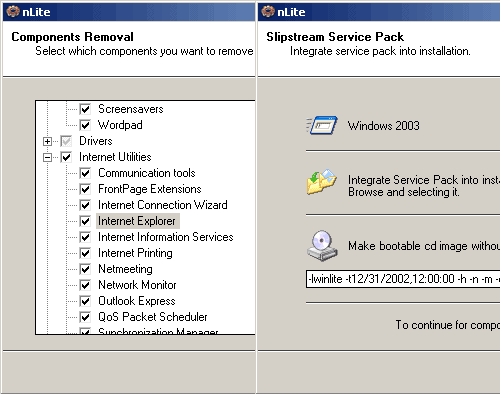The image size is (500, 394).
Task: Expand the Drivers tree node
Action: 47,141
